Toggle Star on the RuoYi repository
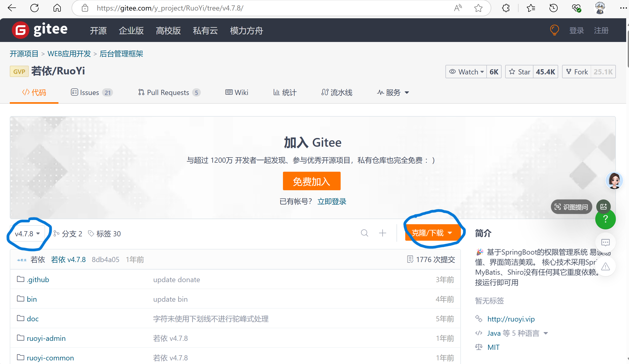 click(x=520, y=72)
